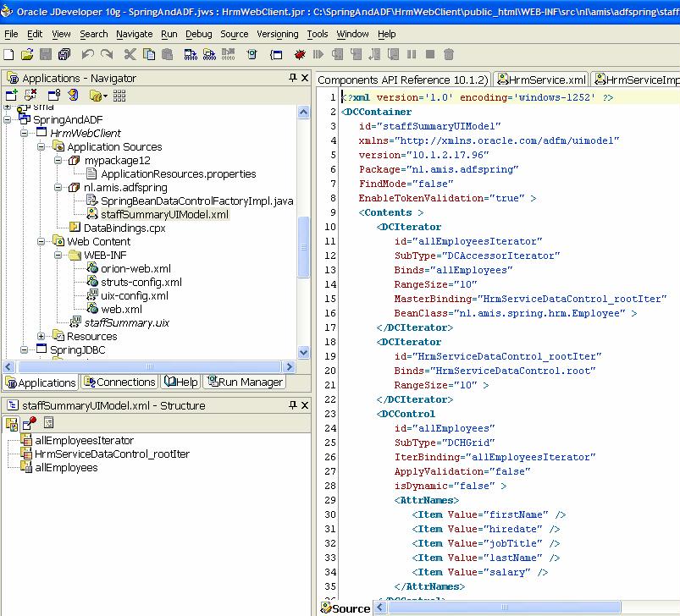This screenshot has height=616, width=680.
Task: Click the Save All toolbar icon
Action: (x=64, y=54)
